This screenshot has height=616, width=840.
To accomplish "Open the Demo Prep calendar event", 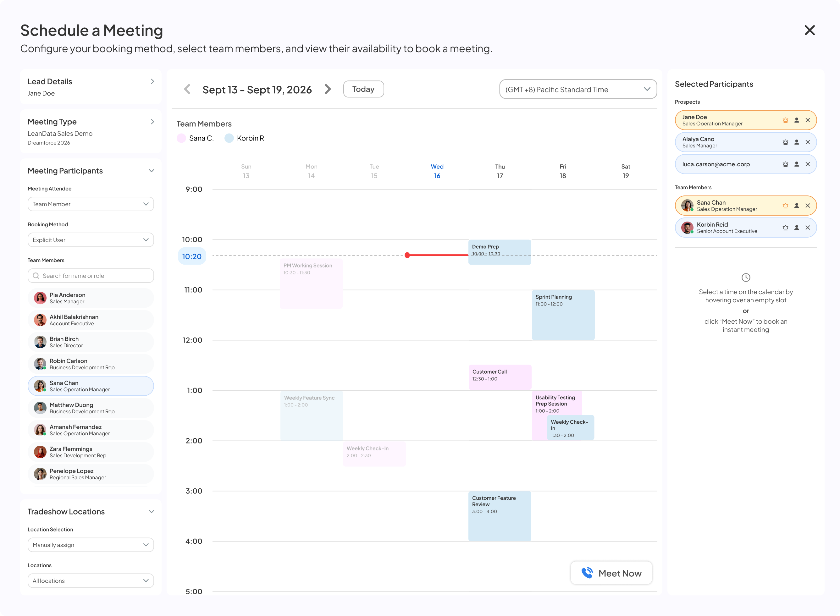I will tap(500, 252).
